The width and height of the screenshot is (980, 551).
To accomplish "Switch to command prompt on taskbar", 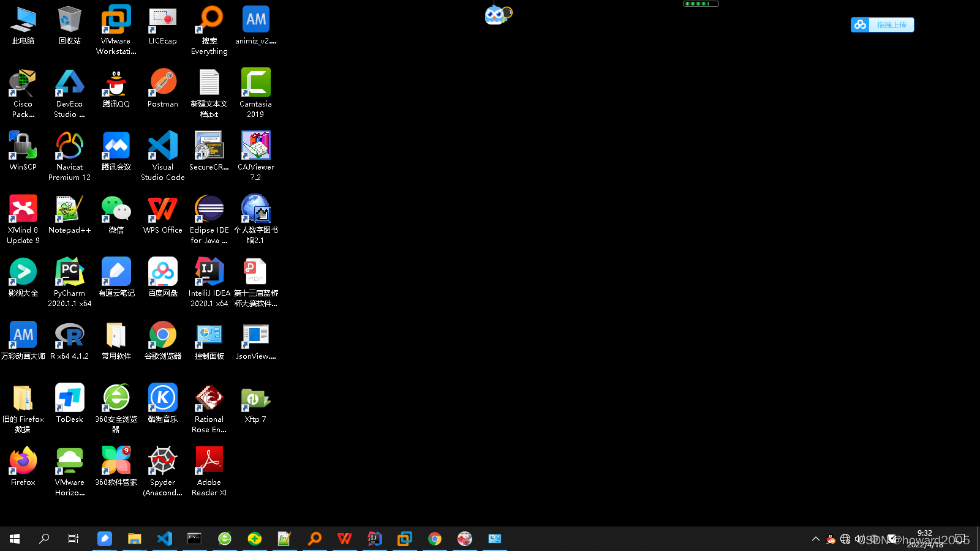I will 194,539.
